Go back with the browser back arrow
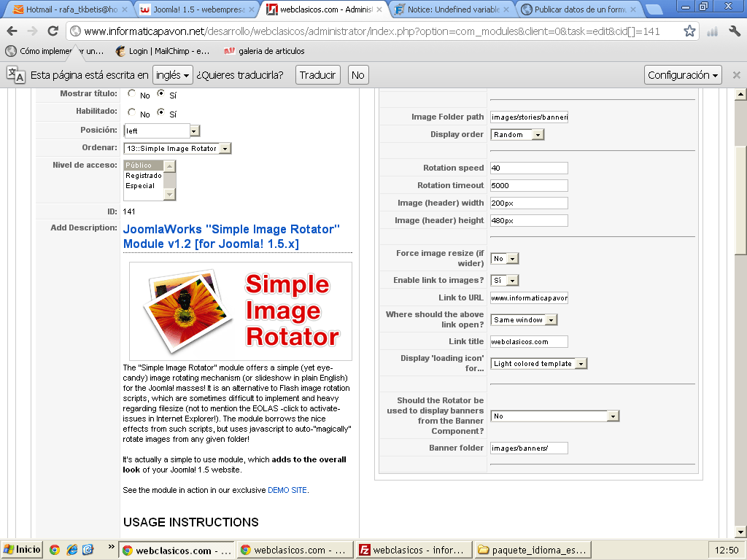Screen dimensions: 747x560 (12, 31)
